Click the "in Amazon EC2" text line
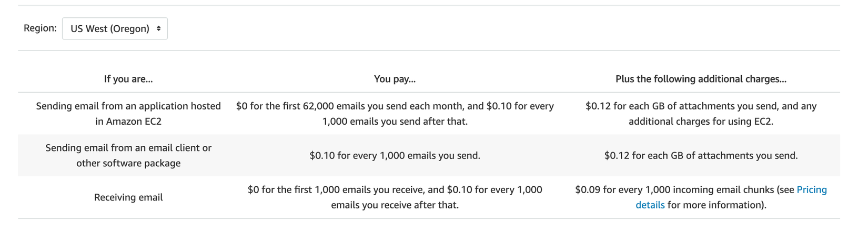 point(128,122)
